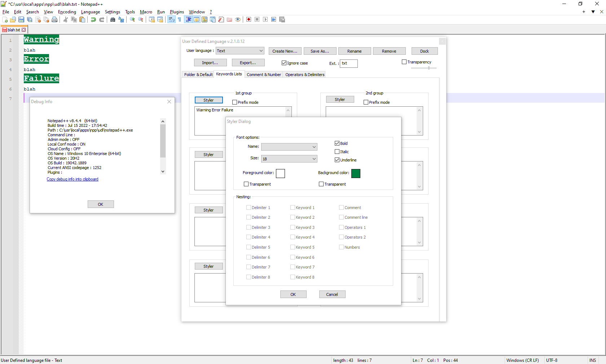606x364 pixels.
Task: Click Copy debug info into clipboard link
Action: 73,179
